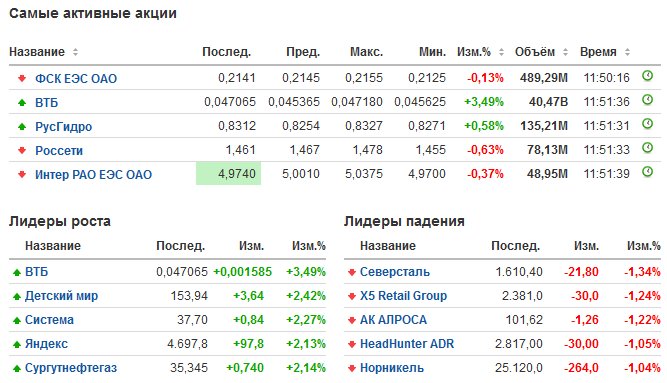667x383 pixels.
Task: Open Норникель in decline leaders
Action: (392, 368)
